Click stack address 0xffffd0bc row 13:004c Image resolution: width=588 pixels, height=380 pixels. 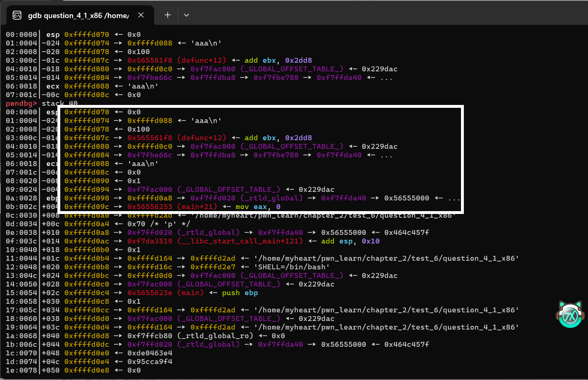point(87,275)
